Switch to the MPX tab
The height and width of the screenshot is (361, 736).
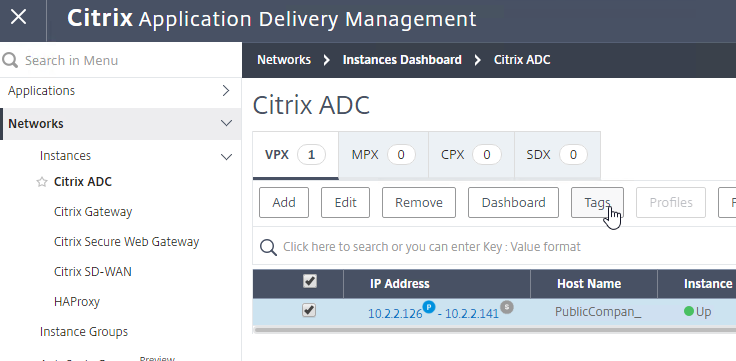pyautogui.click(x=383, y=155)
